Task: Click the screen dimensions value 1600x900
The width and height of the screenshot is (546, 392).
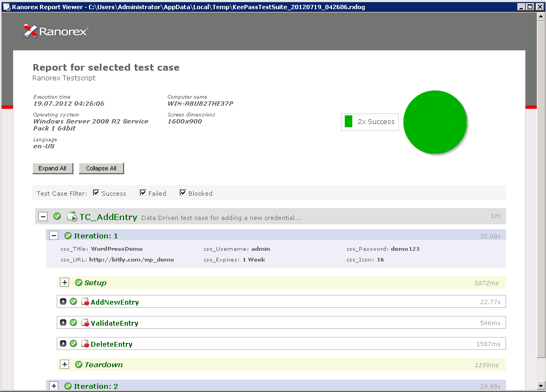Action: (185, 121)
